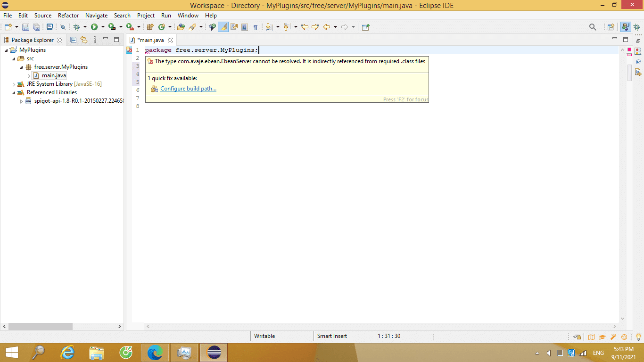Click the magnifier Quick Access search icon
Image resolution: width=644 pixels, height=362 pixels.
point(593,27)
